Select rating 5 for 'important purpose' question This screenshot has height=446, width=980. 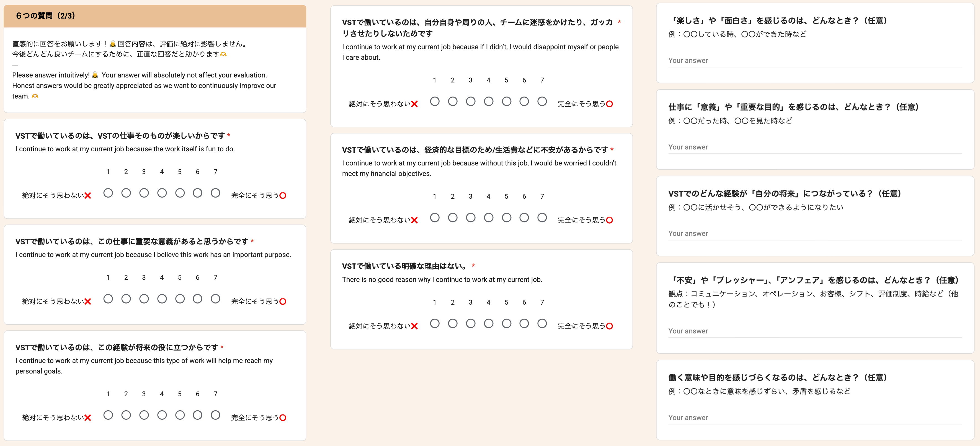click(x=180, y=299)
